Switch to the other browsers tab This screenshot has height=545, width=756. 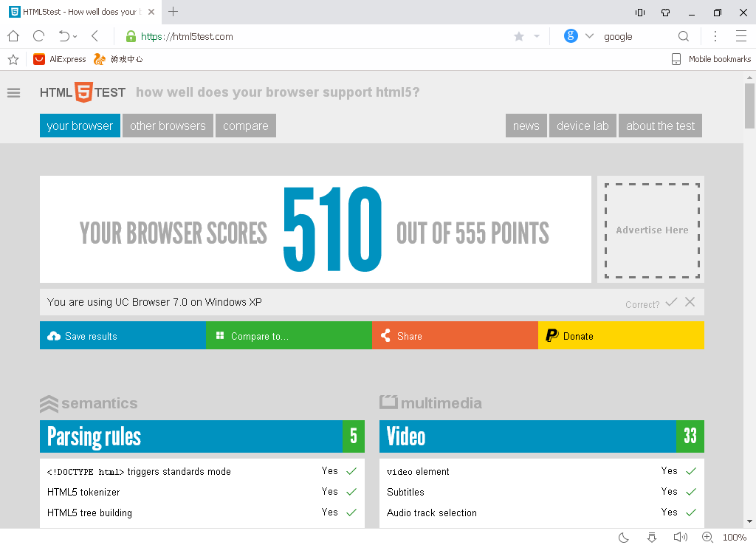(168, 126)
